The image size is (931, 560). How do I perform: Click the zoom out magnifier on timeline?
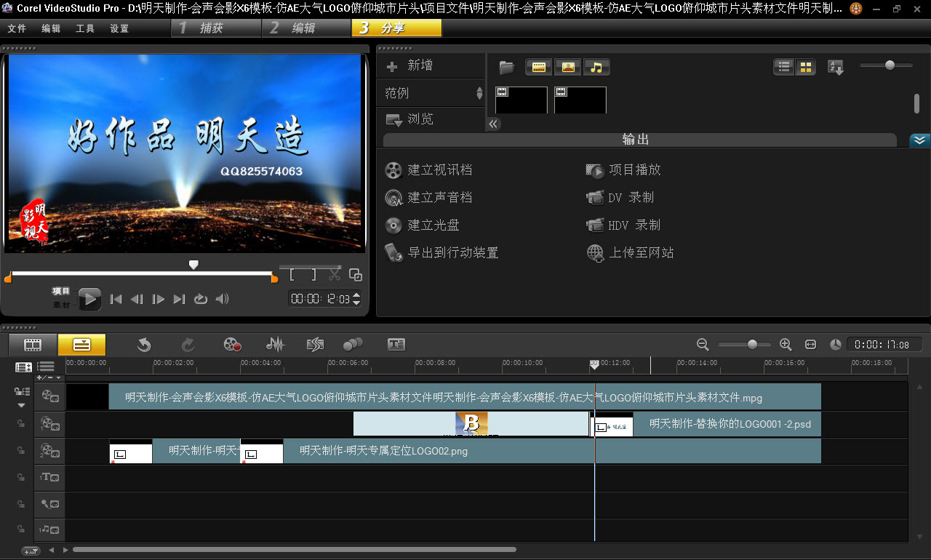click(x=703, y=345)
